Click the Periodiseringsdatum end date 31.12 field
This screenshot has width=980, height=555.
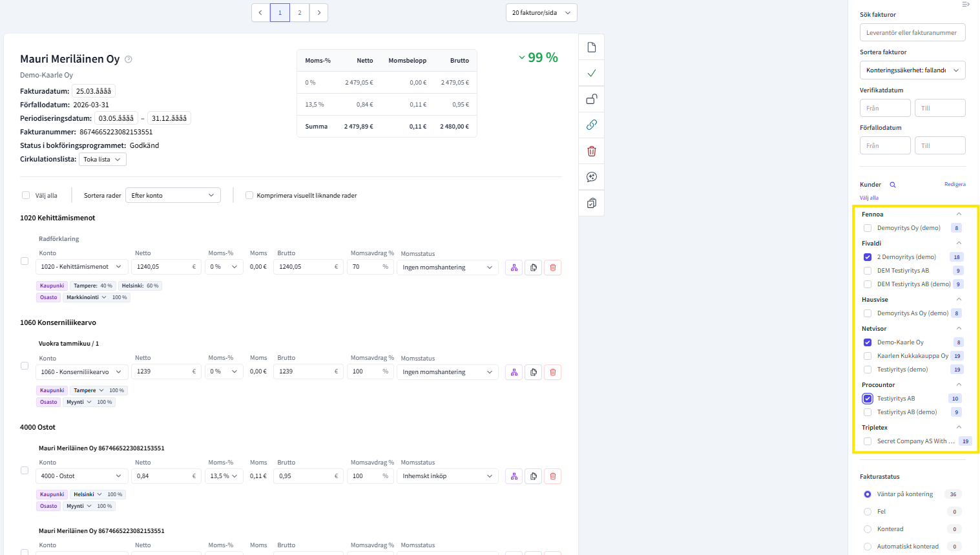[169, 118]
